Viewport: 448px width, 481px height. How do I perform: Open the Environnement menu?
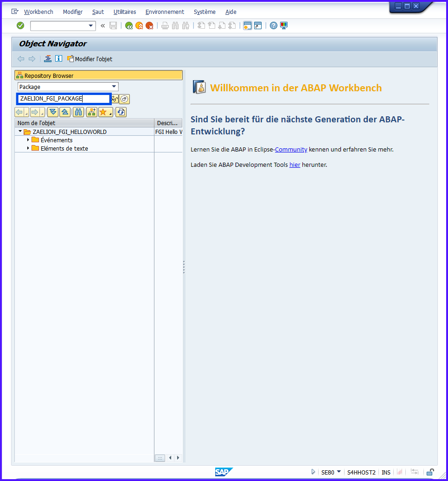pos(165,12)
